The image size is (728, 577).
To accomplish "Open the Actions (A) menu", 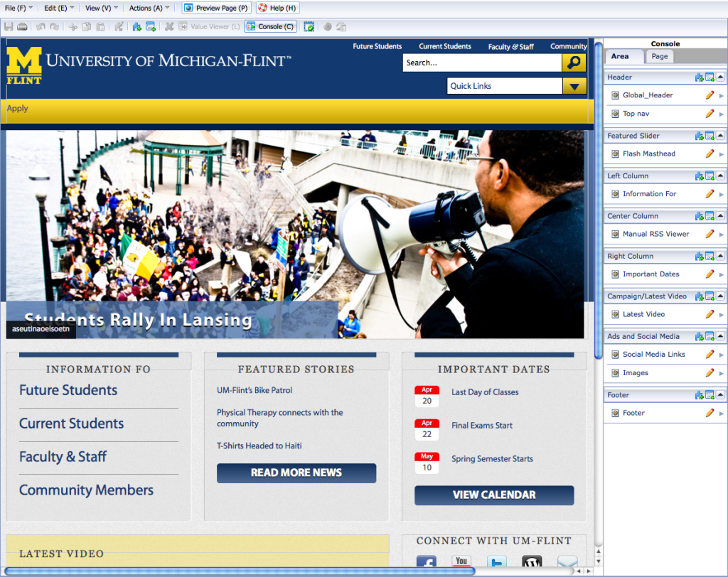I will tap(149, 8).
